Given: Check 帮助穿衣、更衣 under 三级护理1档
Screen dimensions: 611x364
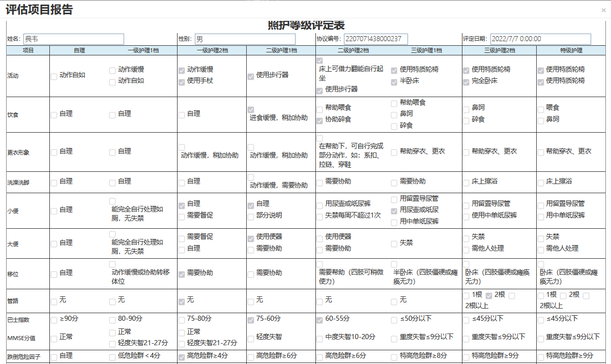Looking at the screenshot, I should pos(394,153).
